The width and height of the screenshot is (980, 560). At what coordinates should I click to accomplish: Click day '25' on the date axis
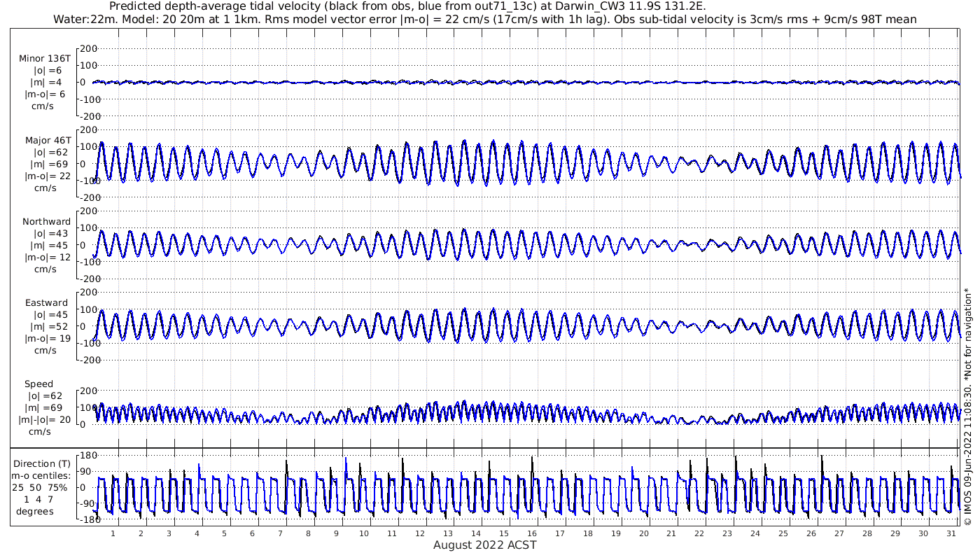[x=783, y=533]
